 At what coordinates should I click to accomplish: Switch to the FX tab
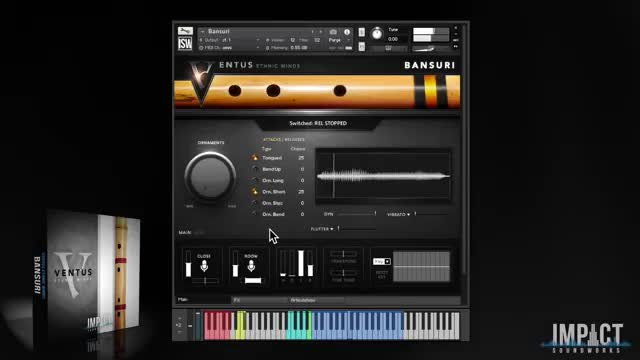coord(259,300)
